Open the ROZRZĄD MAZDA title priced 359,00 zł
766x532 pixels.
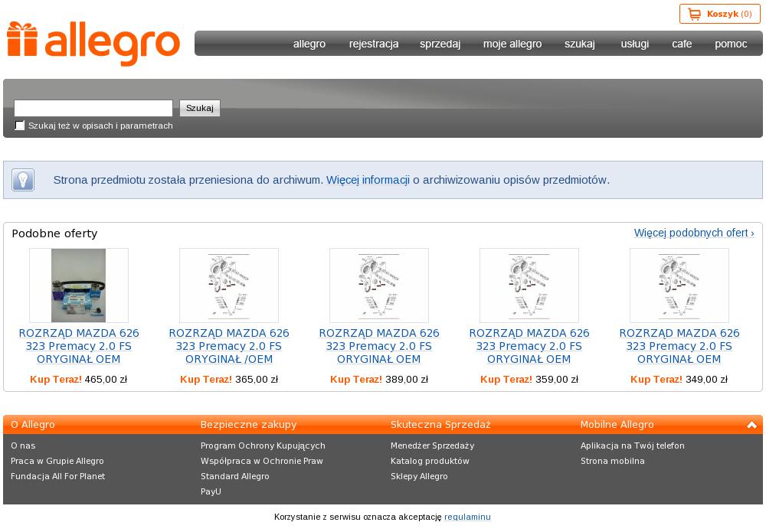click(x=529, y=346)
